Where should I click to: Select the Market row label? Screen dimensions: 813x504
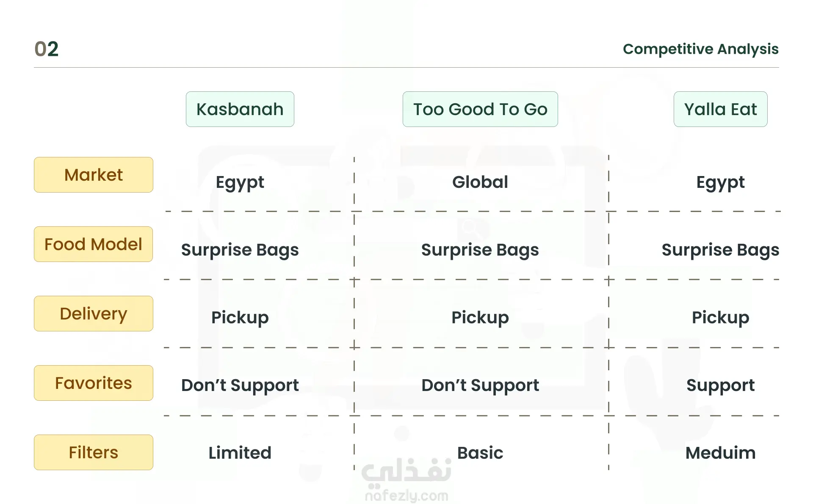94,175
